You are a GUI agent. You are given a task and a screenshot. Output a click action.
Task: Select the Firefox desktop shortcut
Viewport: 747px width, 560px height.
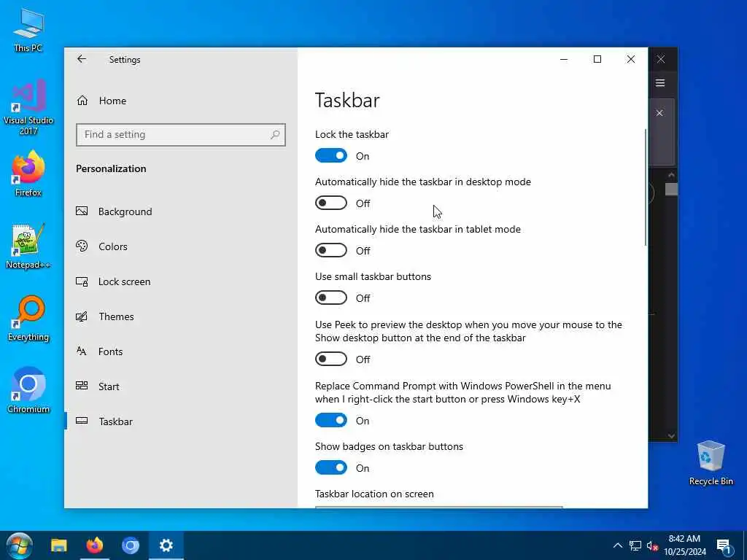(x=28, y=174)
